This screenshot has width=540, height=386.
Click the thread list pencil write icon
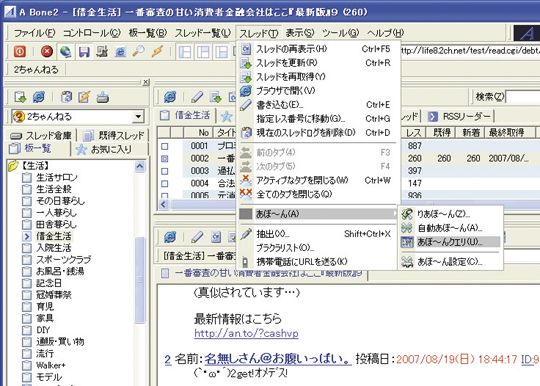pyautogui.click(x=197, y=97)
